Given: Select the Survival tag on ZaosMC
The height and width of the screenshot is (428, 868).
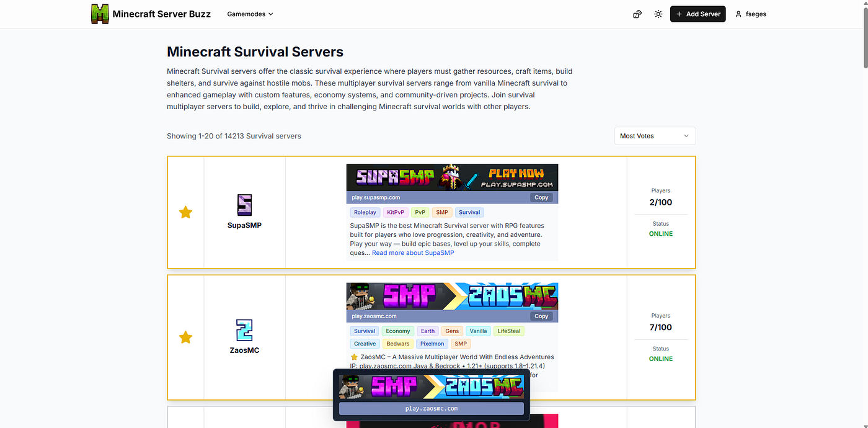Looking at the screenshot, I should tap(365, 331).
